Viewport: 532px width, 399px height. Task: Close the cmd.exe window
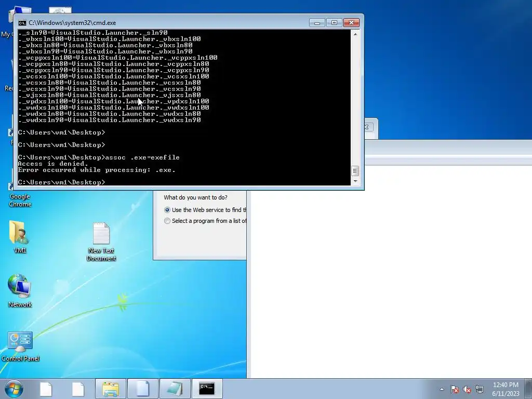point(352,23)
